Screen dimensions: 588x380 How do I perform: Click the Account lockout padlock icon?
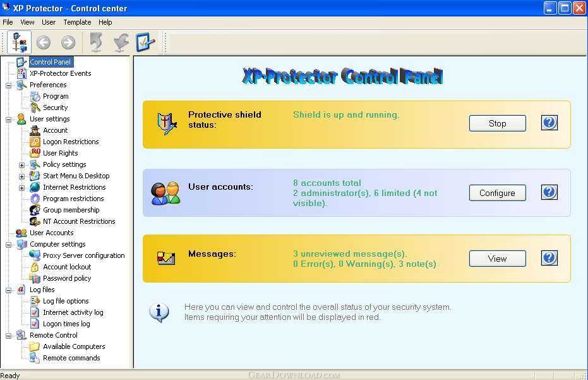(35, 267)
